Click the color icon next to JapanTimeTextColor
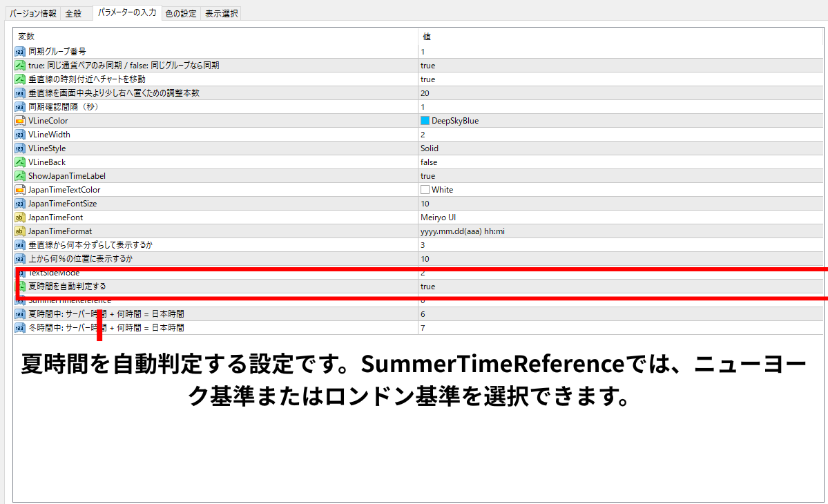828x504 pixels. point(20,190)
